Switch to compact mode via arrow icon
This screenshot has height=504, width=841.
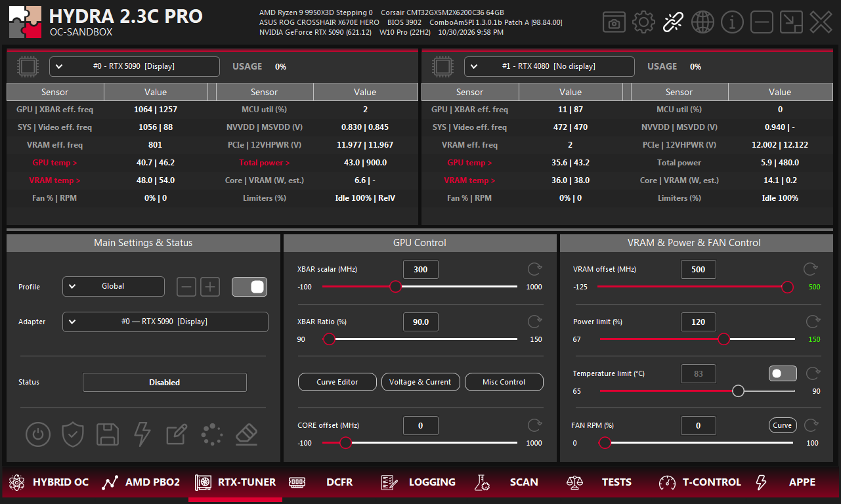(791, 22)
